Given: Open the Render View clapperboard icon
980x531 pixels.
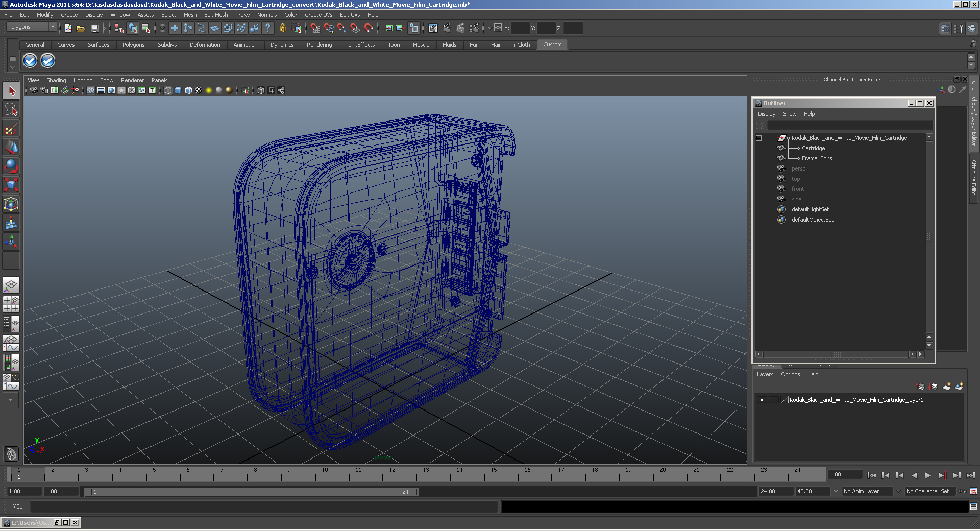Looking at the screenshot, I should (433, 28).
